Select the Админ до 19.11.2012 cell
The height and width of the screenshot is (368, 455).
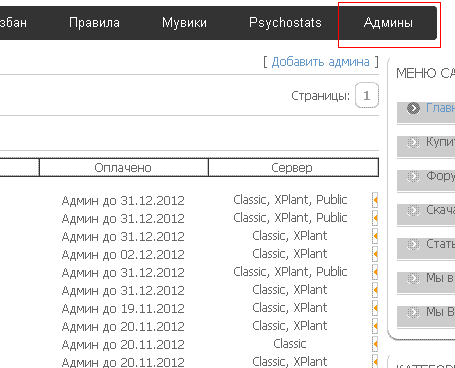[123, 309]
